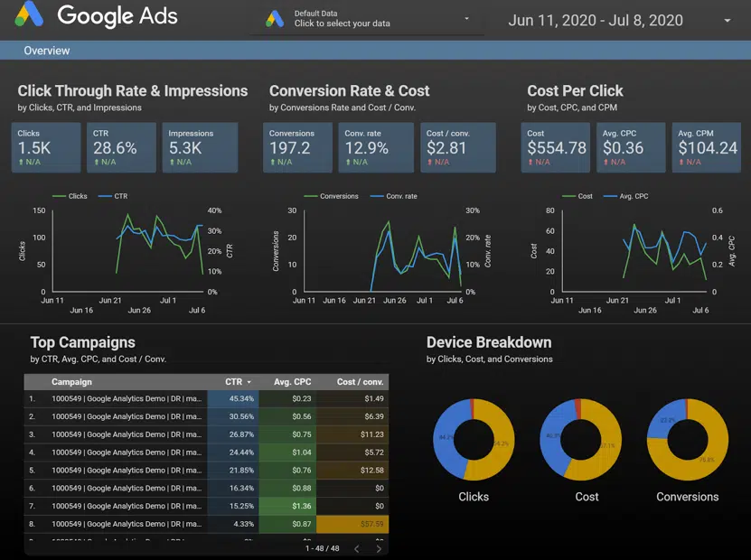Click the Conversions donut chart
This screenshot has width=751, height=560.
pos(688,441)
